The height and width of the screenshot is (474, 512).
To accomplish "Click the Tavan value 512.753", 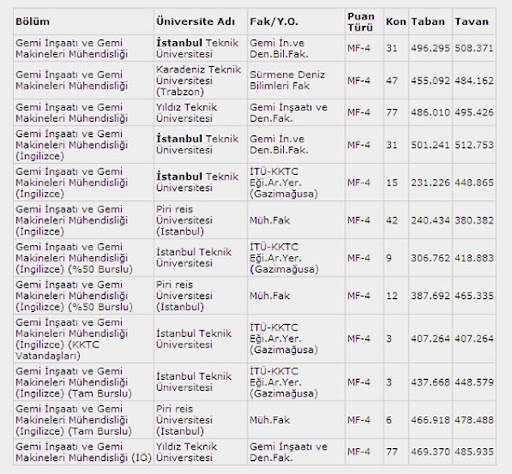I will click(474, 145).
